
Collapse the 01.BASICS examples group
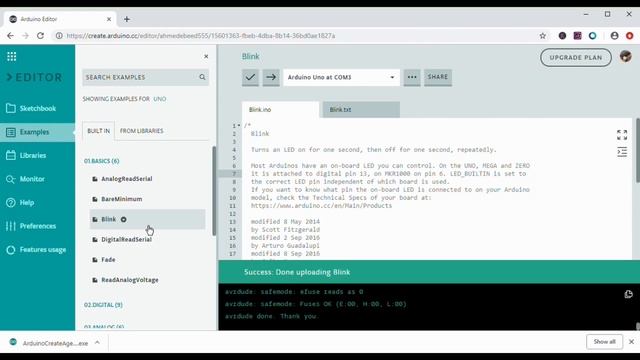tap(102, 161)
